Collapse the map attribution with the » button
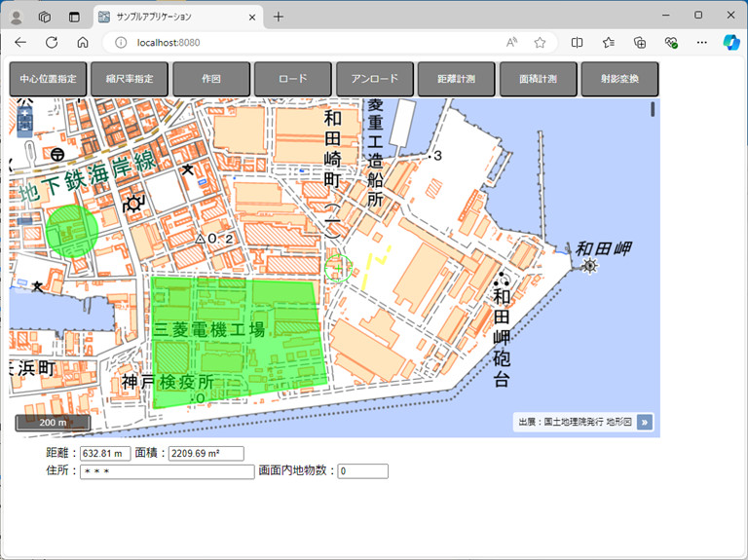 click(x=645, y=422)
